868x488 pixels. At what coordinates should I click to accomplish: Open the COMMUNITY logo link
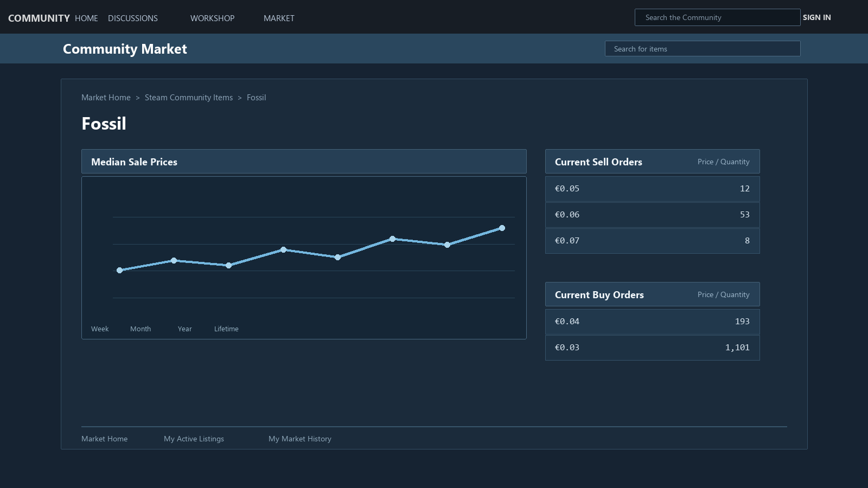39,18
